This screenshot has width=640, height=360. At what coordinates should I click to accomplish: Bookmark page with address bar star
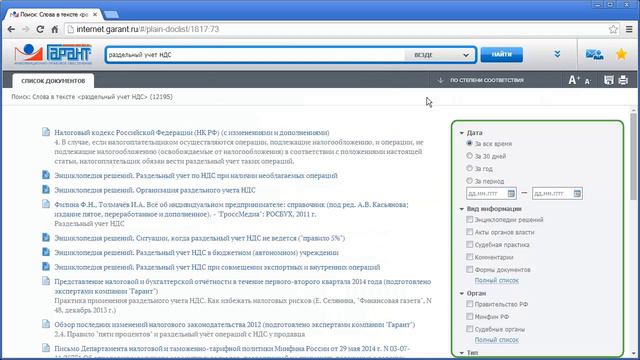[613, 29]
